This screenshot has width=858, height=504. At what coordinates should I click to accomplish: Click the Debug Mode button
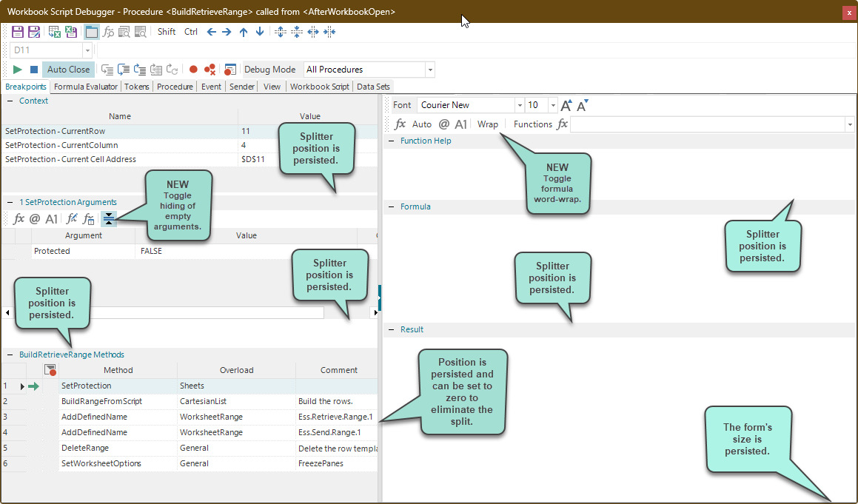coord(269,70)
